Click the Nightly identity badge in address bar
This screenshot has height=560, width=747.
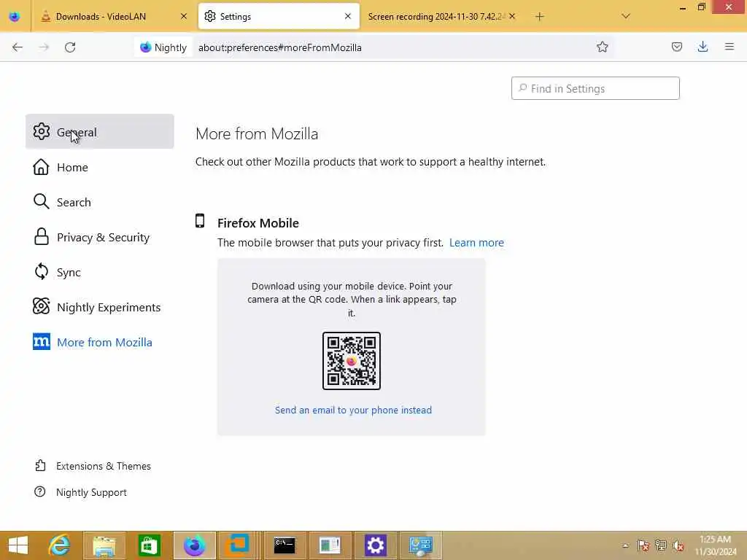pyautogui.click(x=163, y=47)
